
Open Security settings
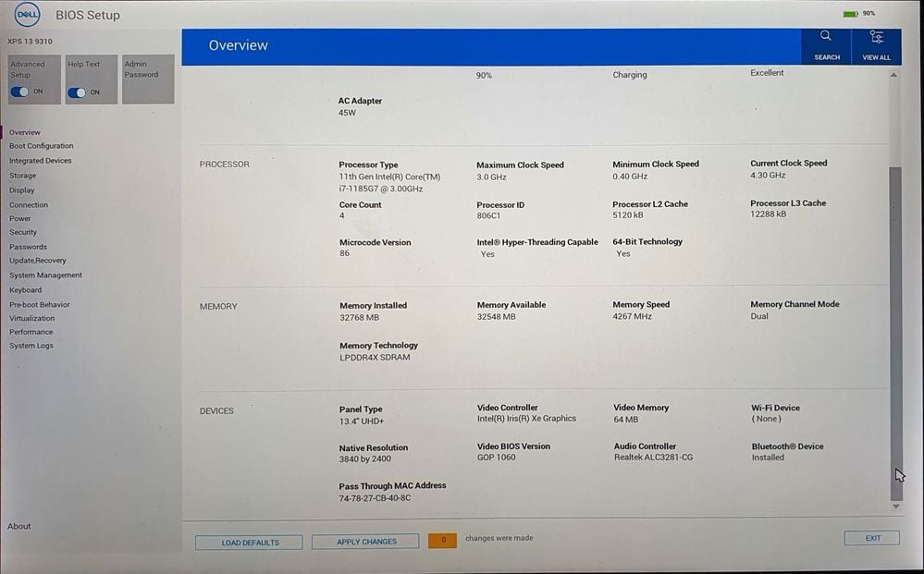[x=23, y=233]
